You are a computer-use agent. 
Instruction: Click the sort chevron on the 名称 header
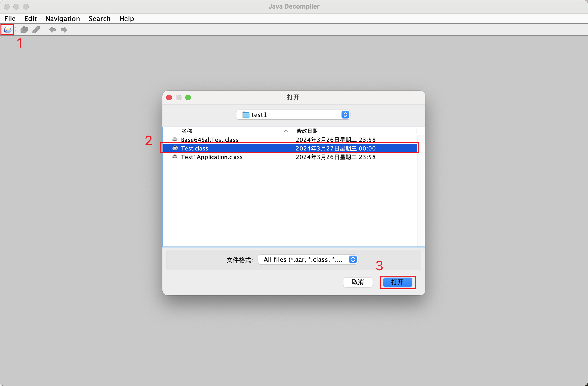pos(286,131)
